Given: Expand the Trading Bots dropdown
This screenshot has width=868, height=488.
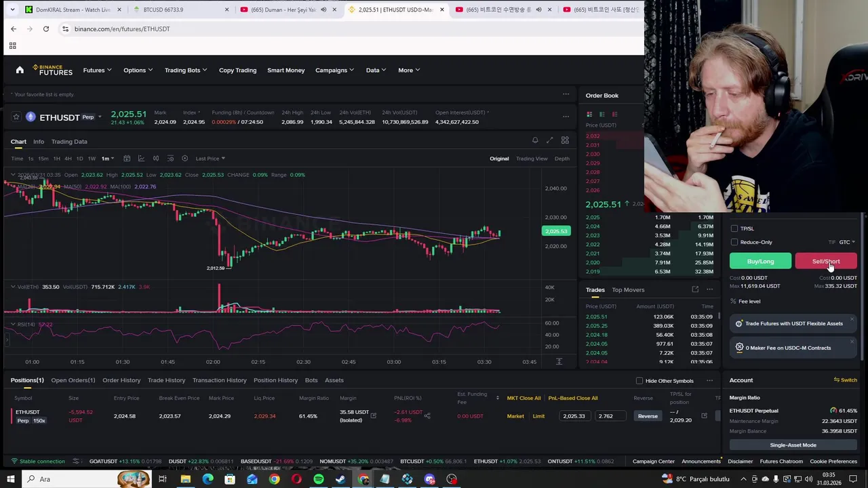Looking at the screenshot, I should click(186, 70).
